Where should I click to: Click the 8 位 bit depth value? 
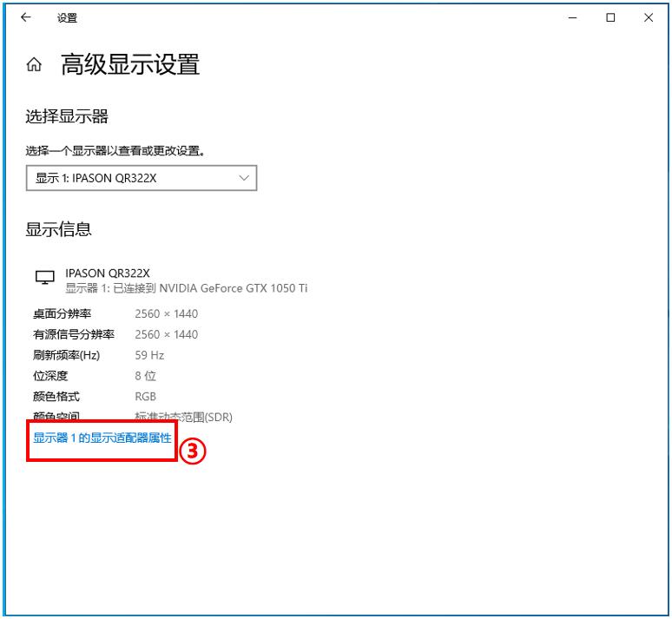pyautogui.click(x=145, y=376)
